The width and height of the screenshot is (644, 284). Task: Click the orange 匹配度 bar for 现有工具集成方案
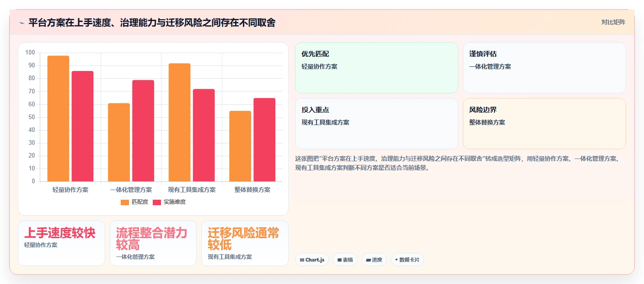click(179, 122)
